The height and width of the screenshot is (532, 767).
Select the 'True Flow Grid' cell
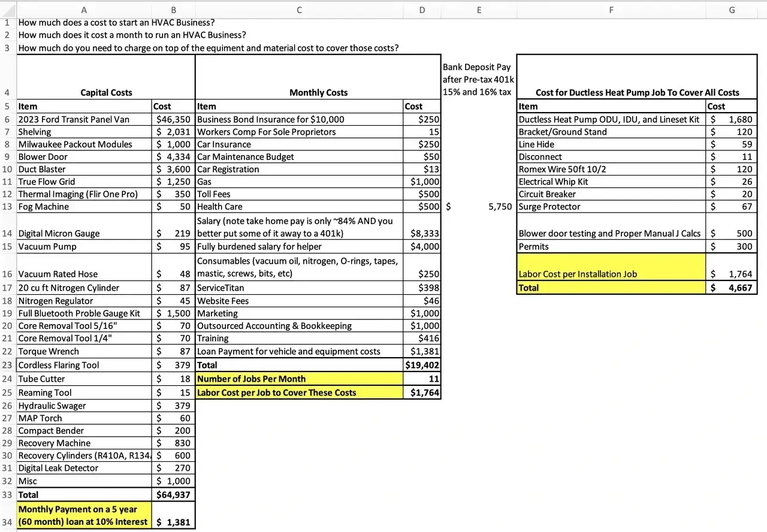84,182
